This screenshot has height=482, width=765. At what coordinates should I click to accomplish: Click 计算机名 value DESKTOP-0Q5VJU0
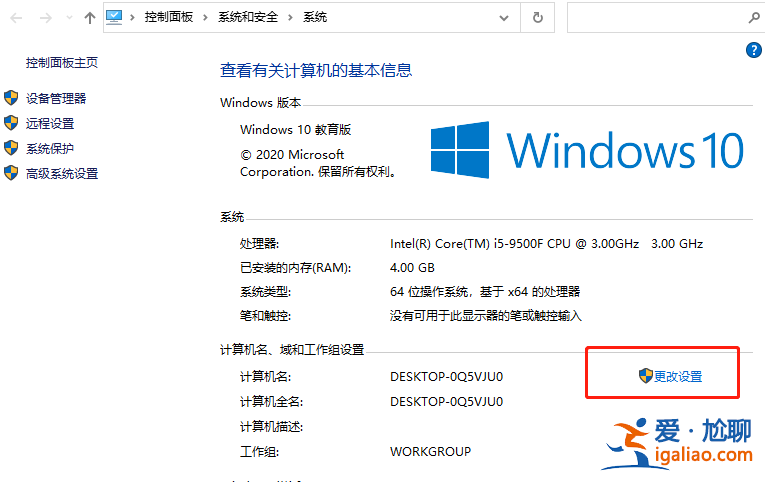[x=446, y=377]
